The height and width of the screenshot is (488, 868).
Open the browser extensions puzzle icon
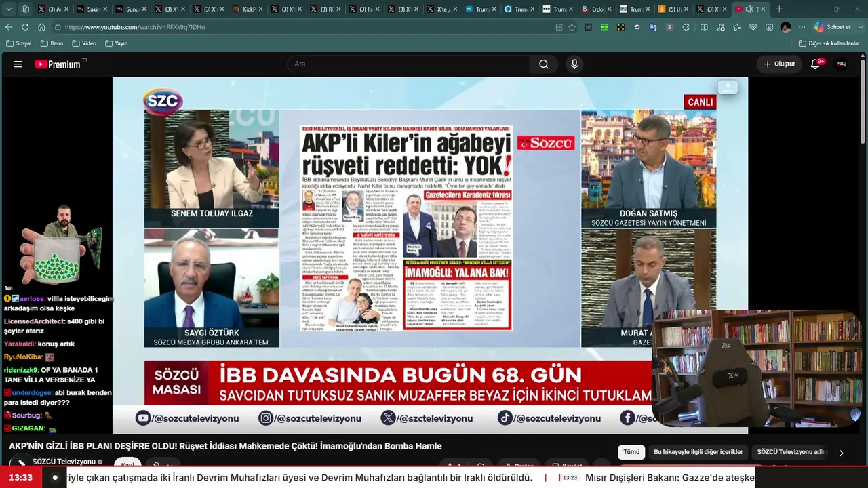coord(686,27)
